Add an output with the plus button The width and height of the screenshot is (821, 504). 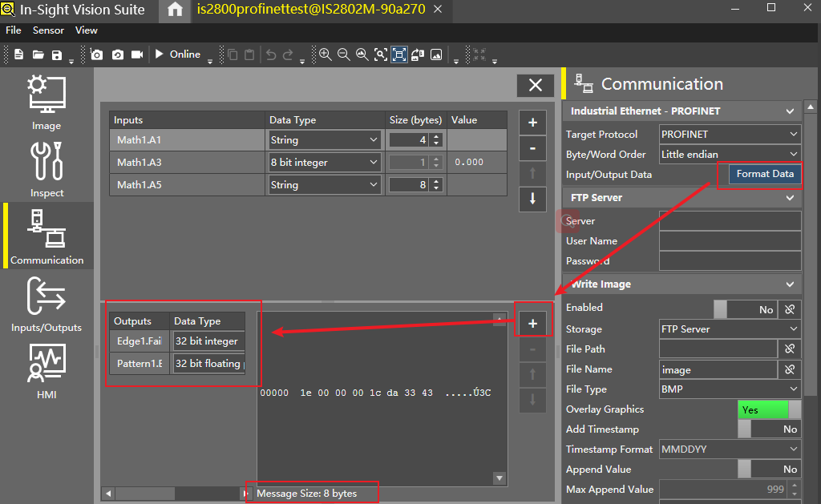click(x=532, y=323)
